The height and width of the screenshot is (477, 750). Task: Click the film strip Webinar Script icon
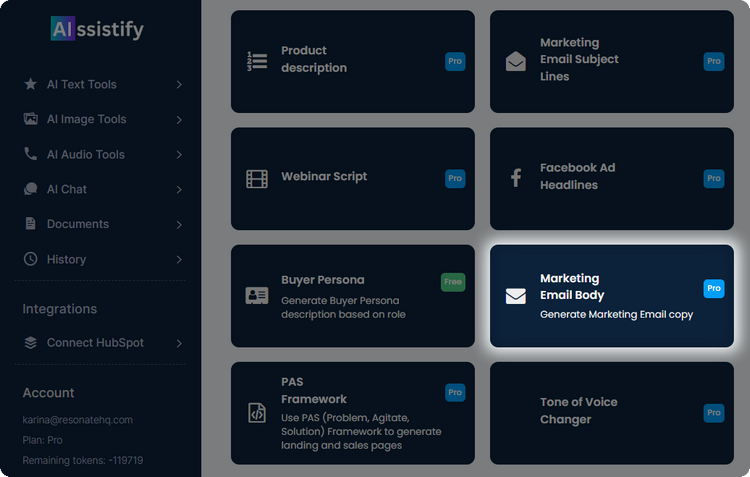pyautogui.click(x=257, y=179)
